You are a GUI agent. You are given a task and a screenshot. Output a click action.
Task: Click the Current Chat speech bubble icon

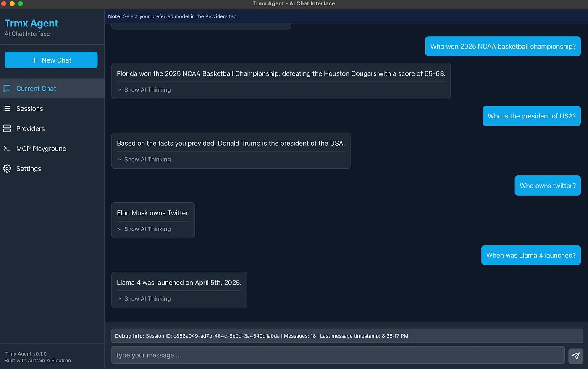coord(7,89)
